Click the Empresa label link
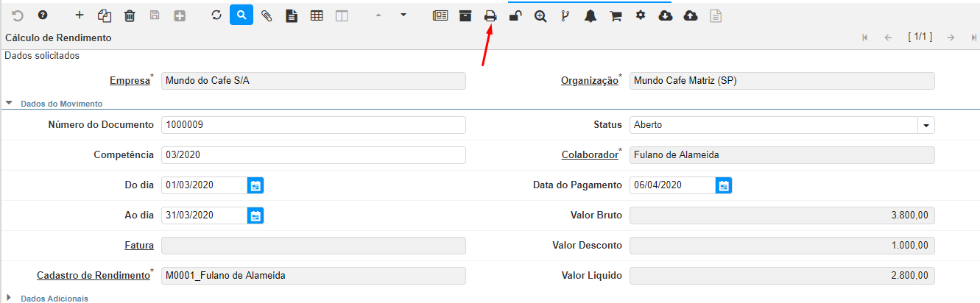Image resolution: width=980 pixels, height=303 pixels. (x=130, y=81)
